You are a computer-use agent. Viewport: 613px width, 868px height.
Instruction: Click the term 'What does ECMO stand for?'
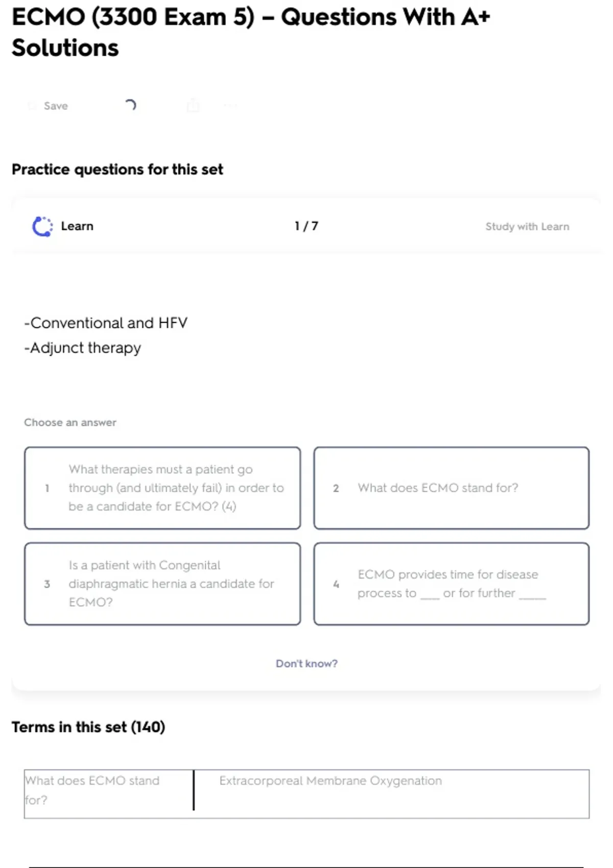click(92, 790)
